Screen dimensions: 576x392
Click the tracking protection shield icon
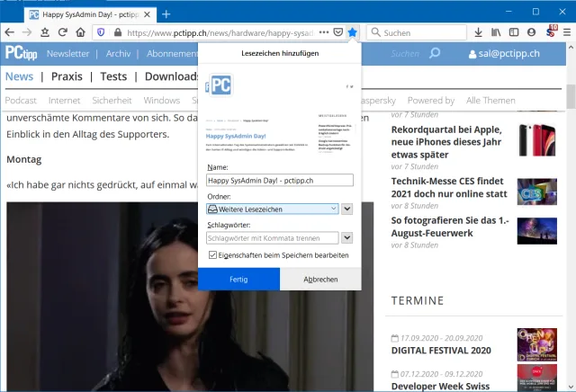(101, 32)
